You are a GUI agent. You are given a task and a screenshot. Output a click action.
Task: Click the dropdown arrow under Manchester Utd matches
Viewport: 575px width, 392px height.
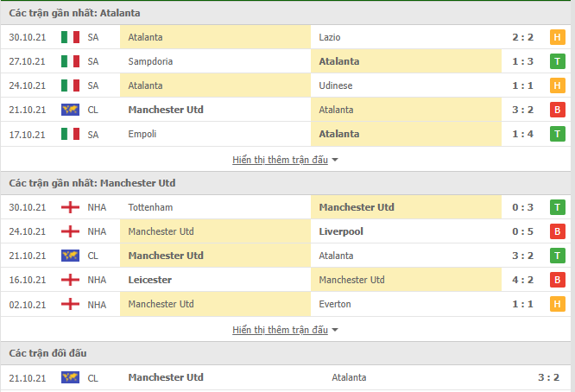tap(335, 330)
